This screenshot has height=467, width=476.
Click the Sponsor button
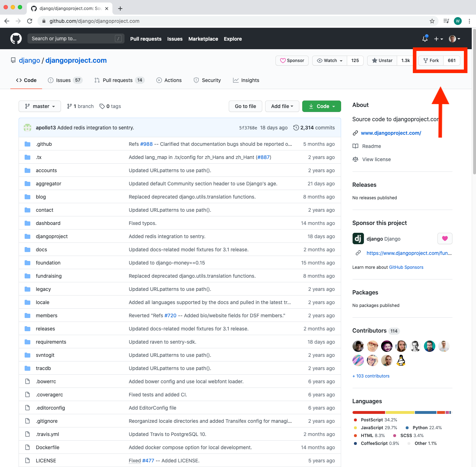point(292,61)
